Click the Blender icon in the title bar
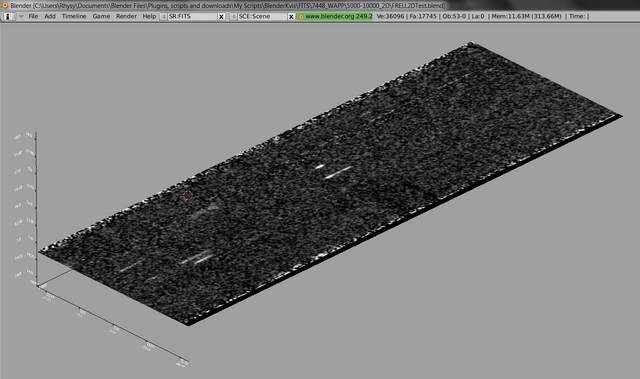 [x=5, y=5]
